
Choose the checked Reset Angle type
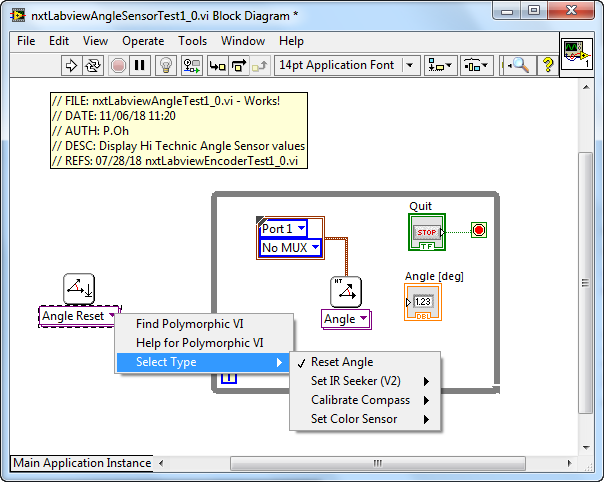365,362
